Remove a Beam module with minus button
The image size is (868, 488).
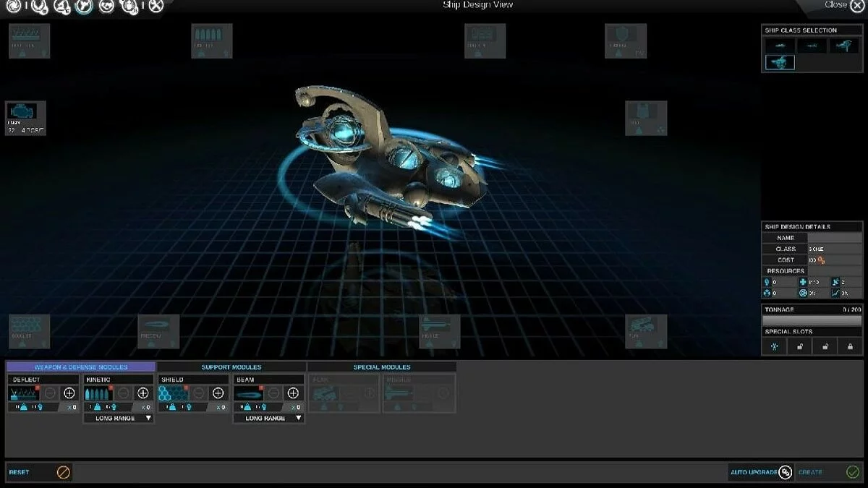pyautogui.click(x=273, y=393)
